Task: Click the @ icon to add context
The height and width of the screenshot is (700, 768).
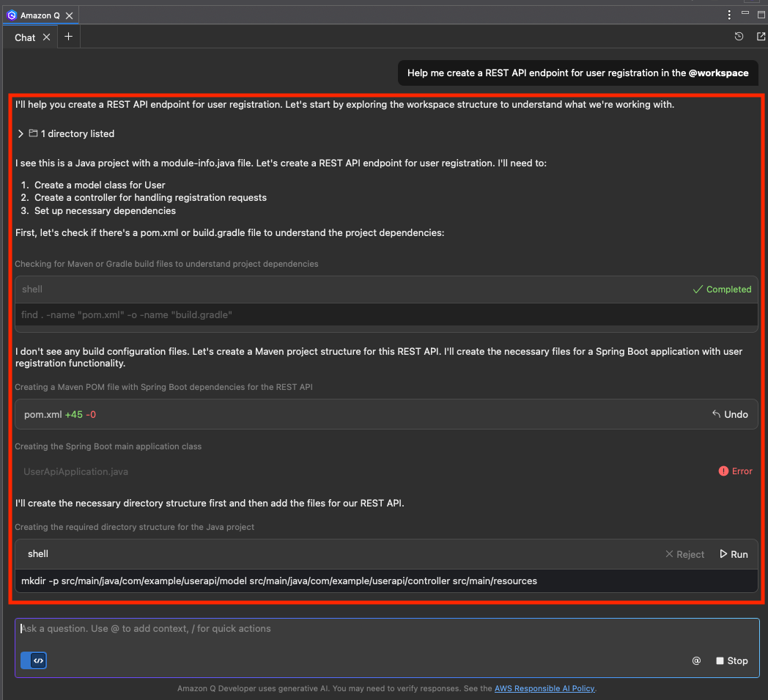Action: point(696,660)
